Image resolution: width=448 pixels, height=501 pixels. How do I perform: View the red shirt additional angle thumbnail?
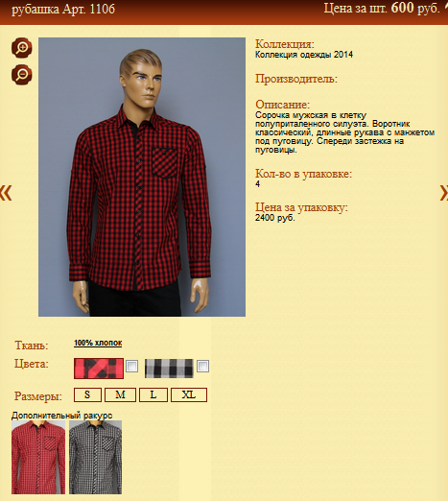38,457
